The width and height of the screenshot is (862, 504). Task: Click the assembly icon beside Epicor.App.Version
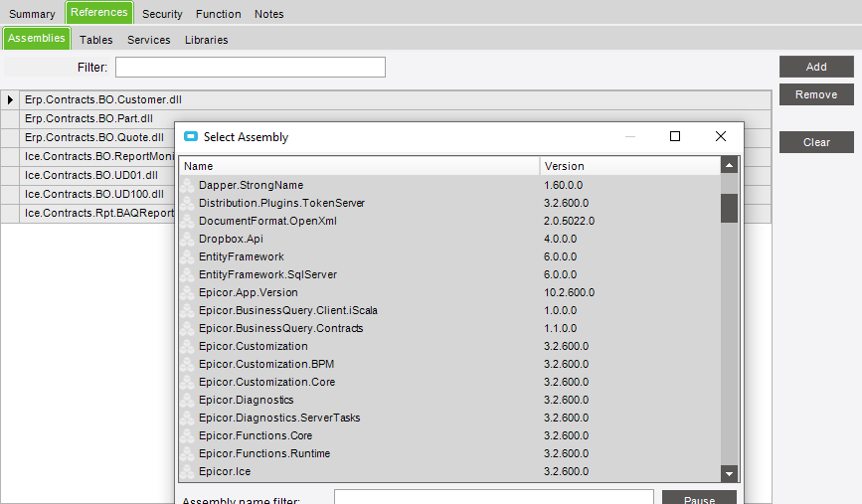pos(188,292)
